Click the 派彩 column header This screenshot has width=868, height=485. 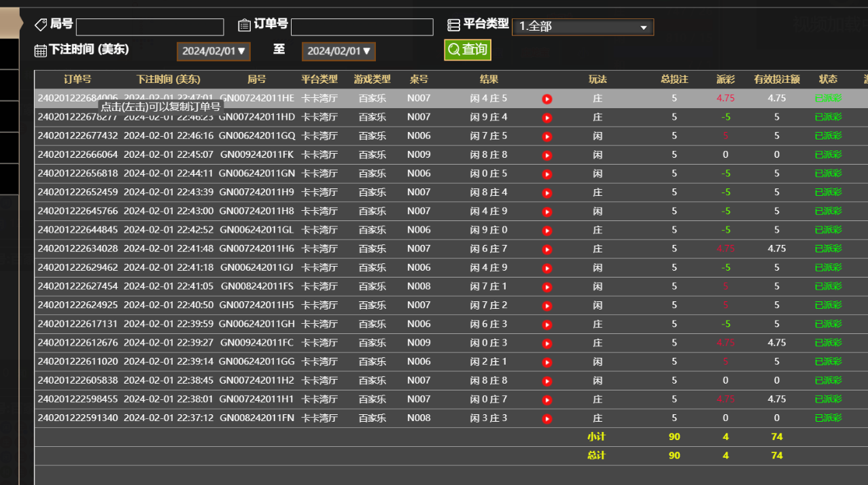click(x=725, y=80)
